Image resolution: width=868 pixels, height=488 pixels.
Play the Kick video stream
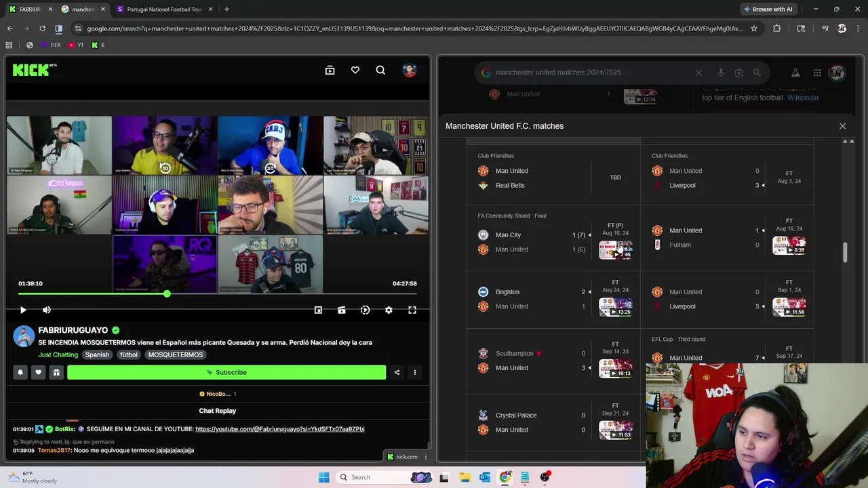(23, 310)
